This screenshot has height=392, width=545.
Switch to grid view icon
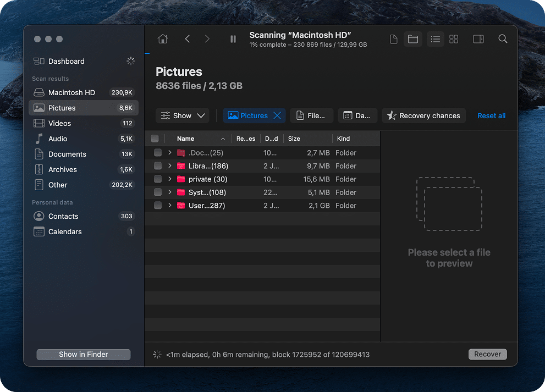tap(454, 39)
